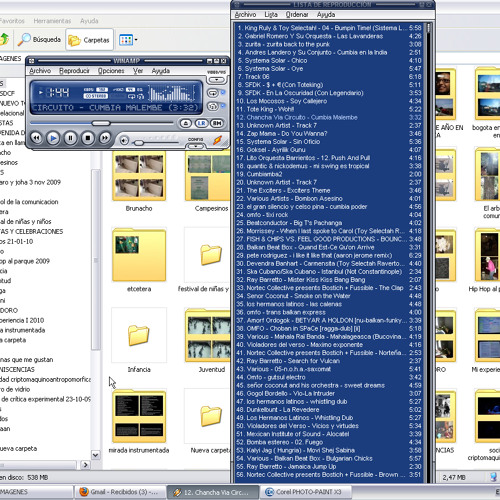Open Winamp Archivo menu
The image size is (500, 500).
pyautogui.click(x=40, y=71)
